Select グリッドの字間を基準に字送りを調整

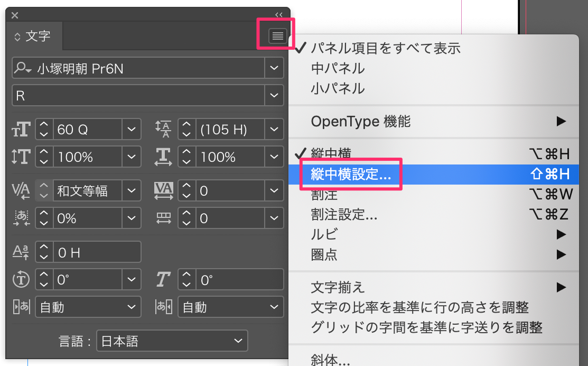434,327
